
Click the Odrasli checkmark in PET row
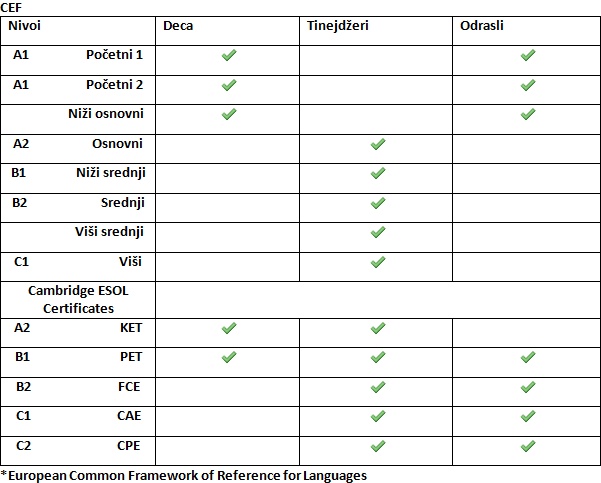528,357
